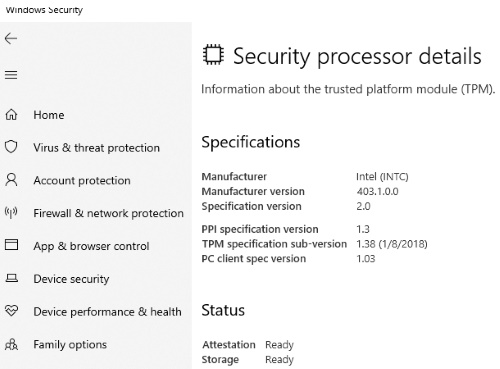The height and width of the screenshot is (369, 500).
Task: Click the Intel (INTC) manufacturer value
Action: [x=382, y=176]
